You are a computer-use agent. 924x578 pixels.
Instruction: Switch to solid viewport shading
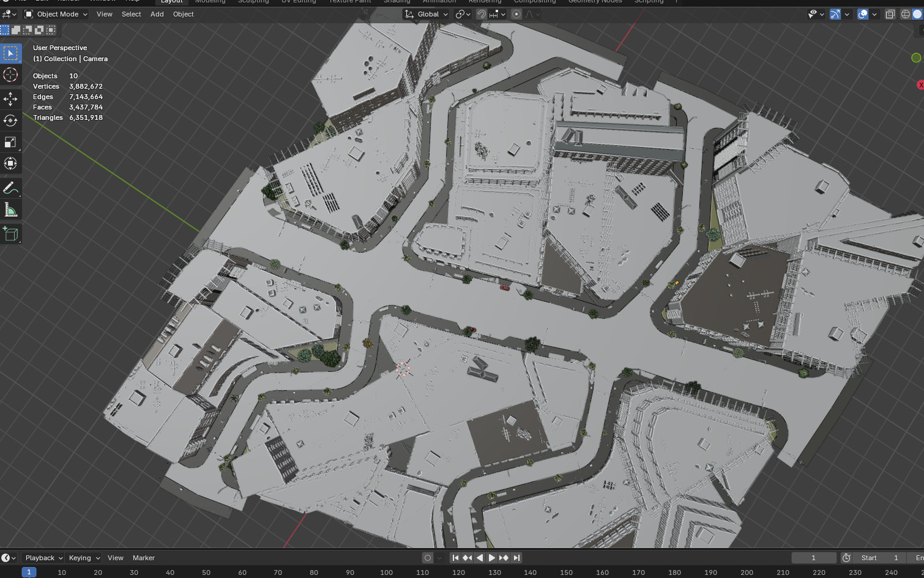[917, 14]
